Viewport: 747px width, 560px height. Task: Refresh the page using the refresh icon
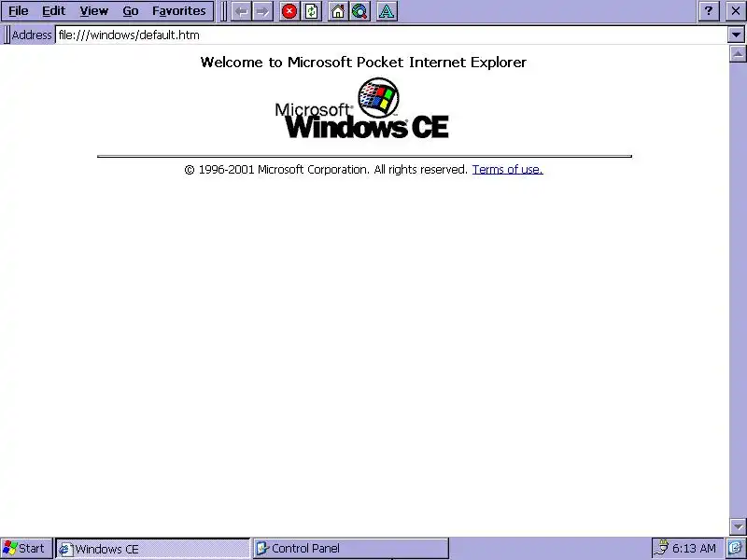(312, 11)
